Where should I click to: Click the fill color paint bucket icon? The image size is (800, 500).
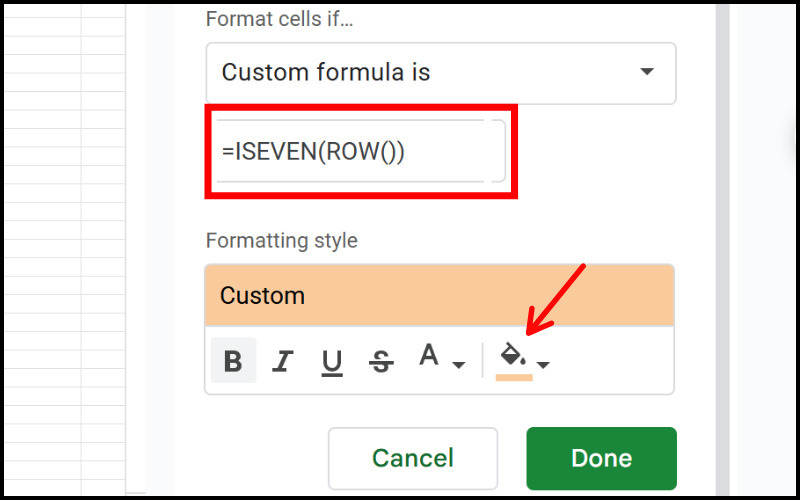click(512, 356)
